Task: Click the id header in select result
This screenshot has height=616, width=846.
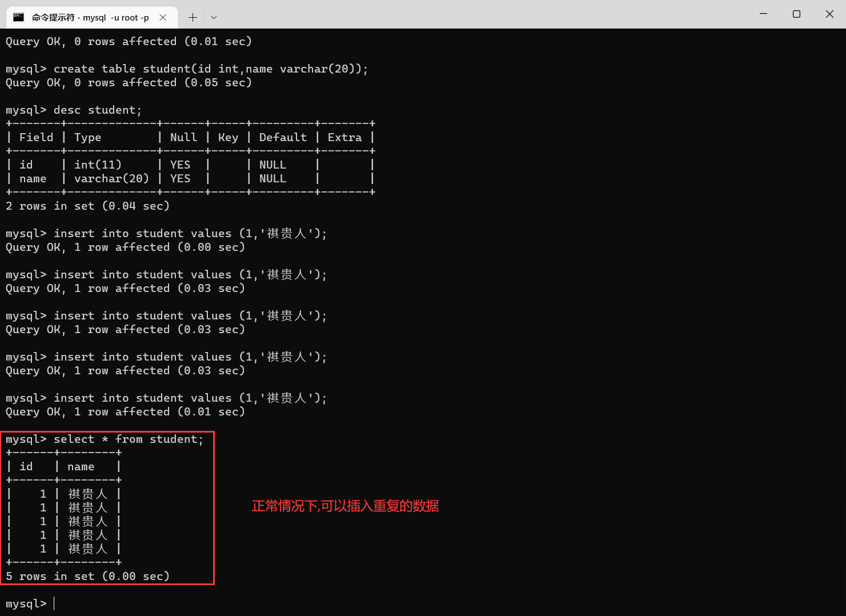Action: (26, 466)
